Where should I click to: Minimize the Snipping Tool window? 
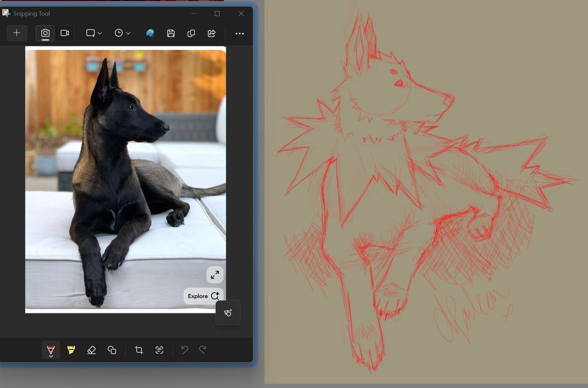point(193,14)
